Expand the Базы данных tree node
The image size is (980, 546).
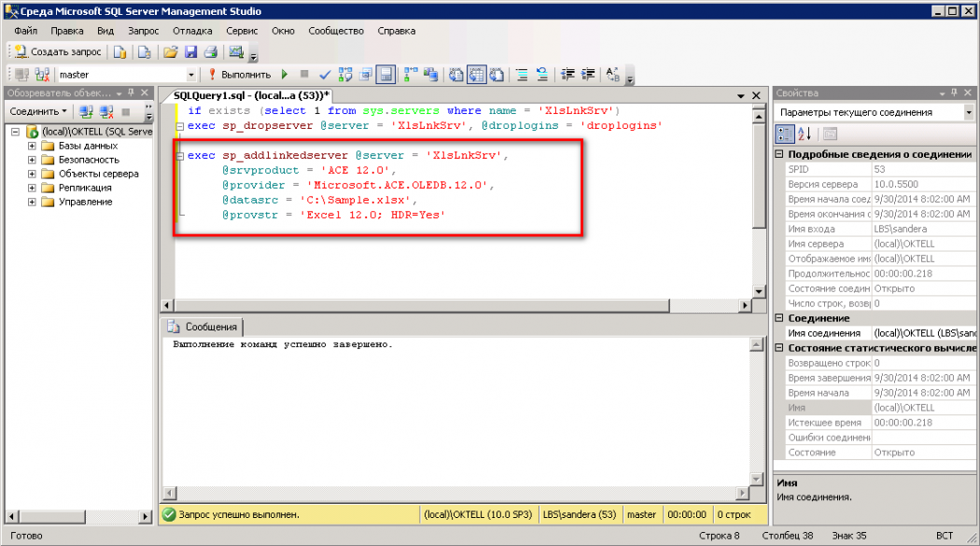click(32, 146)
